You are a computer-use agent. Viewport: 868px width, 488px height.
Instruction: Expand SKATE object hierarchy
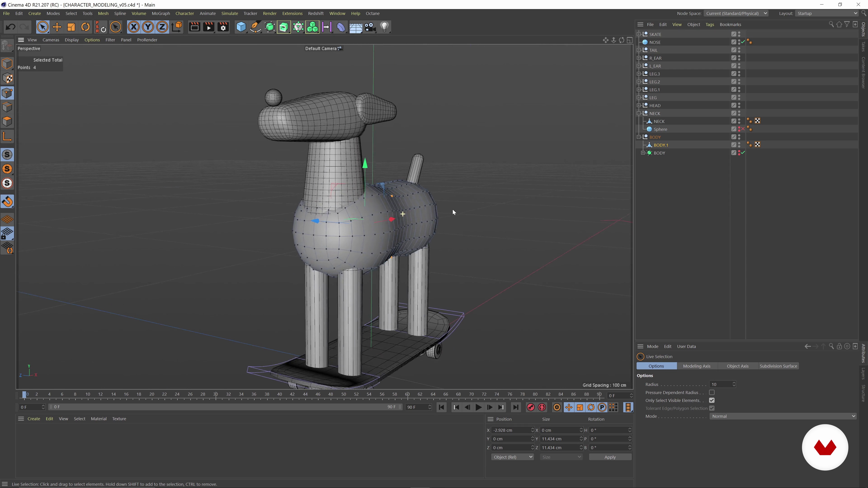point(639,34)
